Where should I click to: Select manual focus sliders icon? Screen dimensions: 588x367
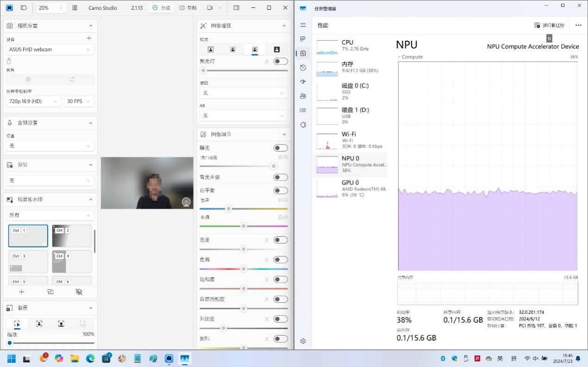(72, 80)
